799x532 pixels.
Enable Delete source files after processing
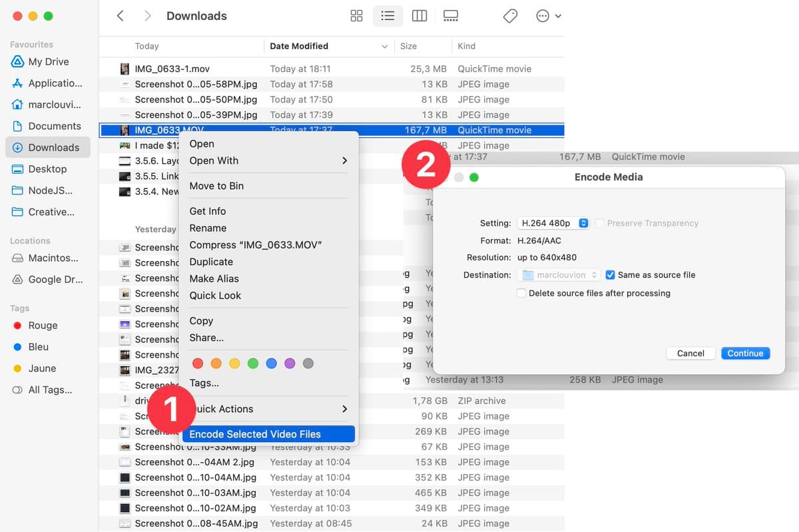pyautogui.click(x=521, y=293)
